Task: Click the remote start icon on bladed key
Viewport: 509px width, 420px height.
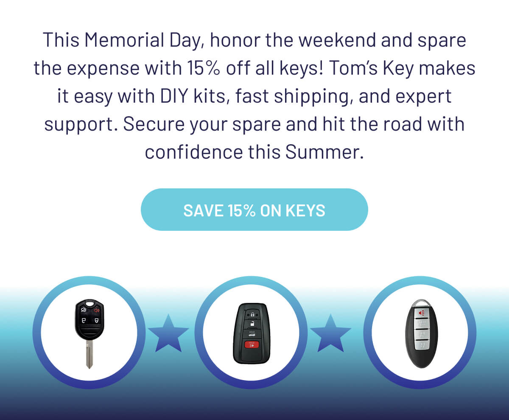Action: [x=83, y=311]
